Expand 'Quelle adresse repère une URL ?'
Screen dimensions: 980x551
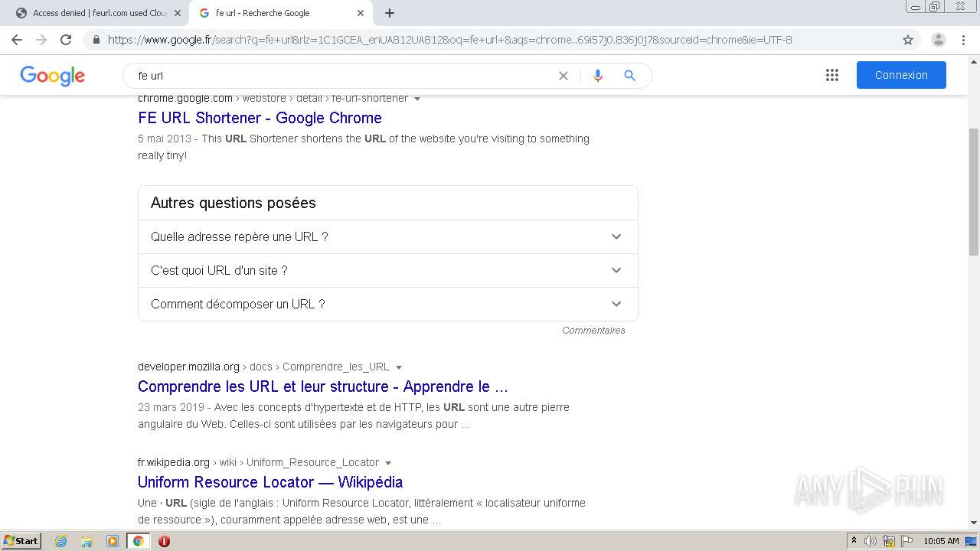pos(388,236)
